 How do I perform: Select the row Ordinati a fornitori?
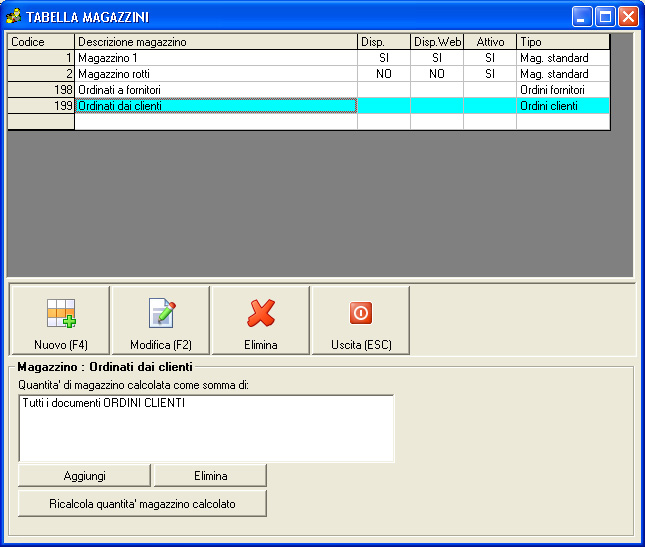point(309,90)
